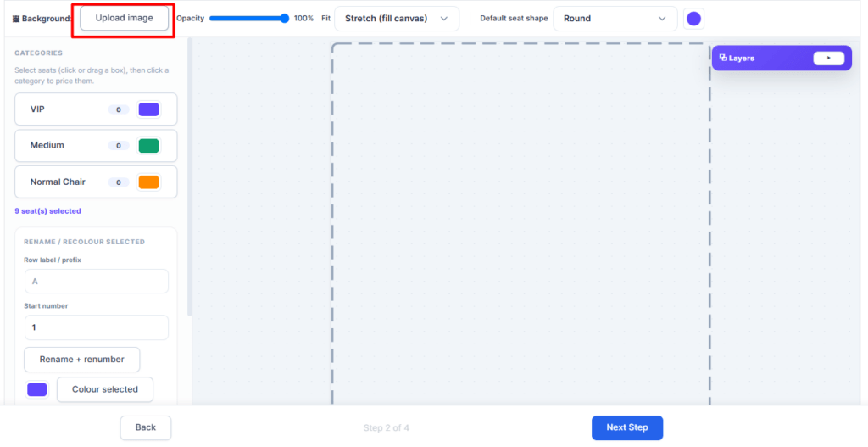Open the Normal Chair orange colour swatch
The width and height of the screenshot is (868, 447).
(x=148, y=182)
